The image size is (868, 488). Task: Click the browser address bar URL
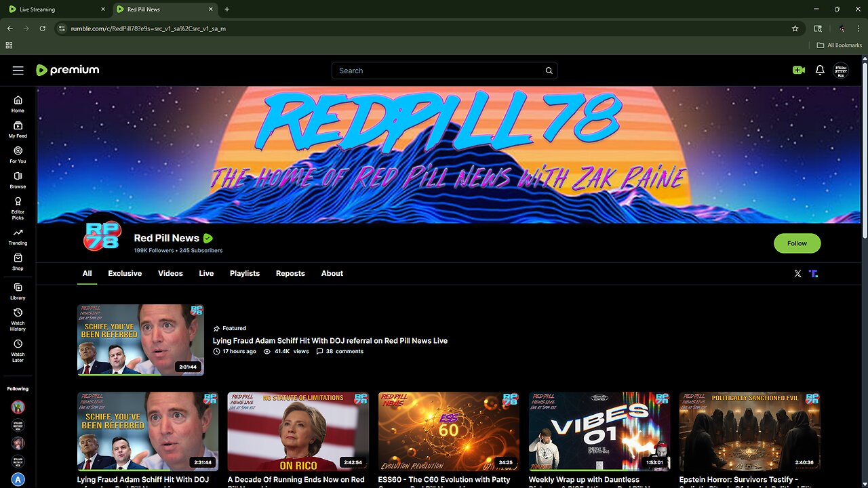pos(149,28)
